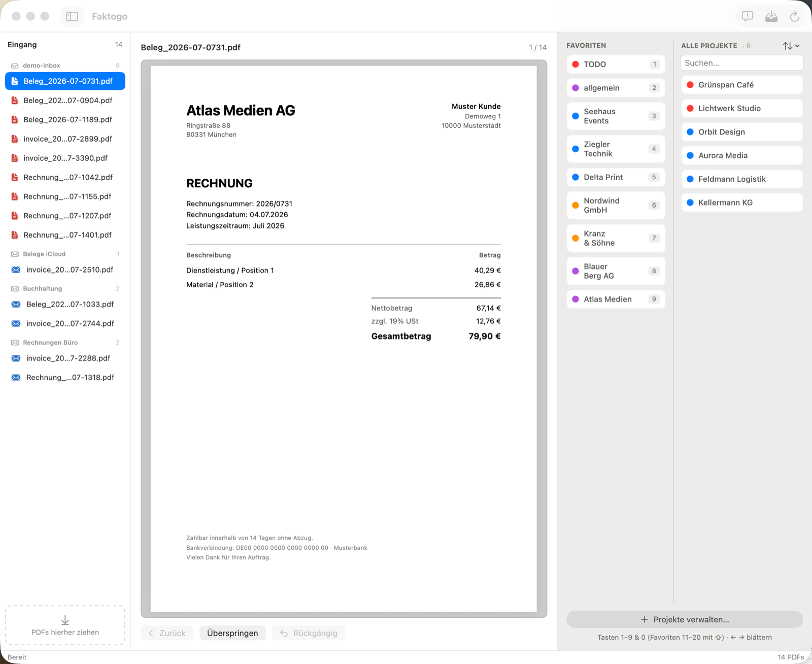The image size is (812, 664).
Task: Click the PDFs hierher ziehen drop zone
Action: (65, 625)
